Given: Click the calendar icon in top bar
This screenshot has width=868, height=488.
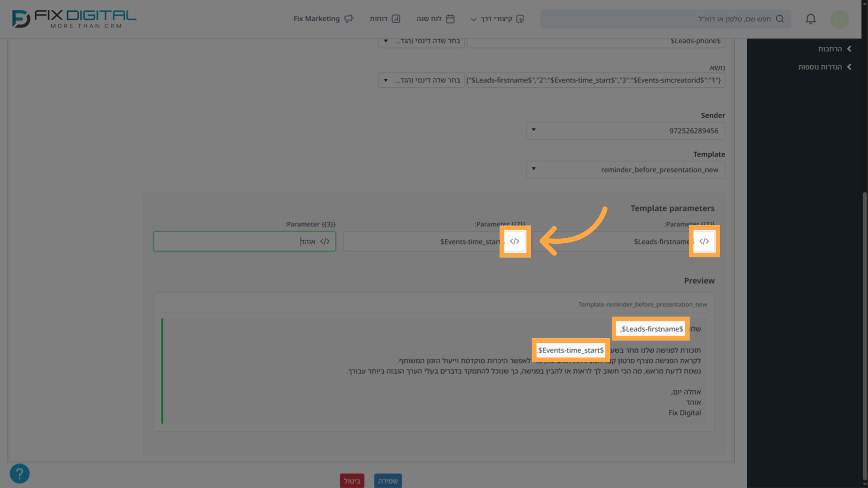Looking at the screenshot, I should (450, 19).
